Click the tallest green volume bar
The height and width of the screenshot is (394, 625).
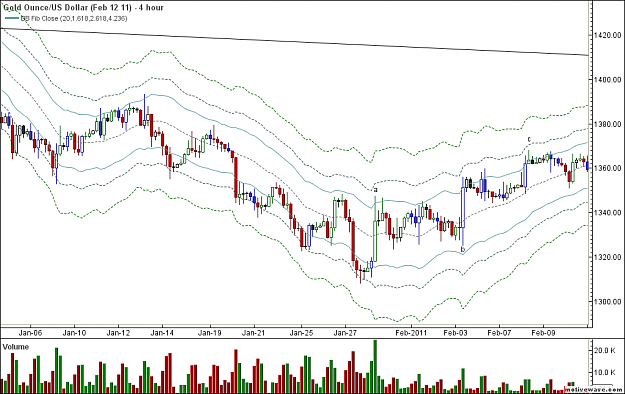(375, 367)
